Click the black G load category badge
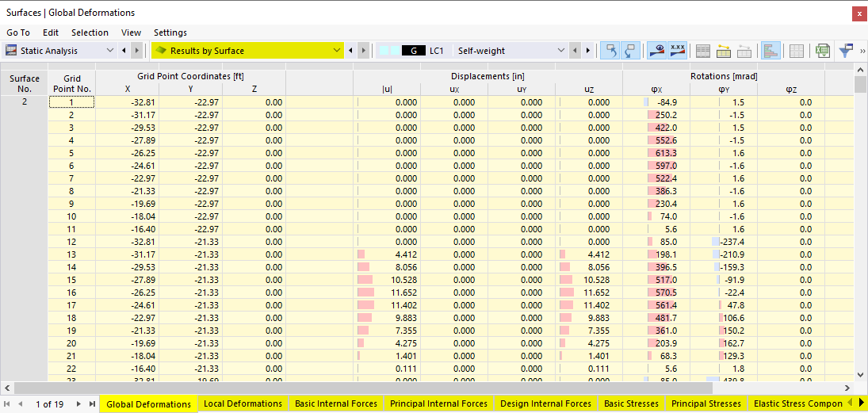 tap(413, 51)
